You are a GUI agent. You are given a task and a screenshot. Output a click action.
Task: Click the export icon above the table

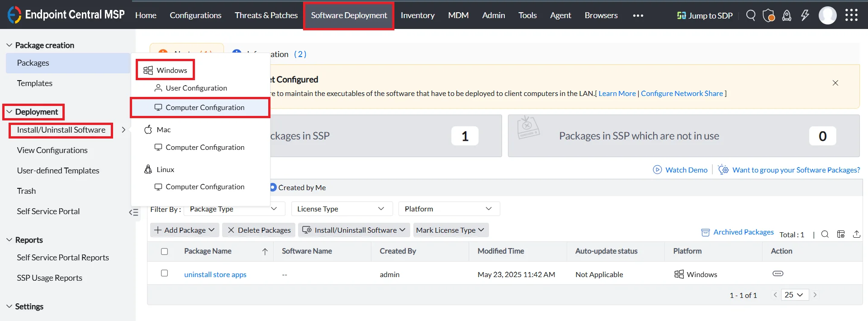(x=857, y=234)
